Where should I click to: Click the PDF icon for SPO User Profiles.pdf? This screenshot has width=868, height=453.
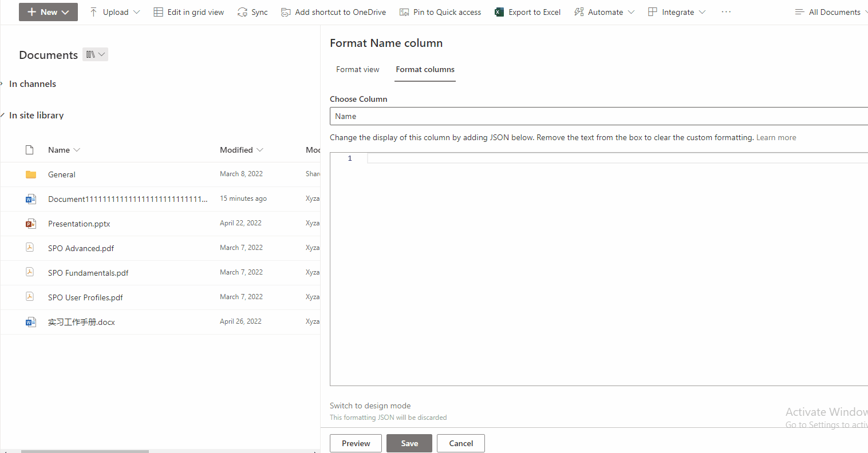[30, 296]
